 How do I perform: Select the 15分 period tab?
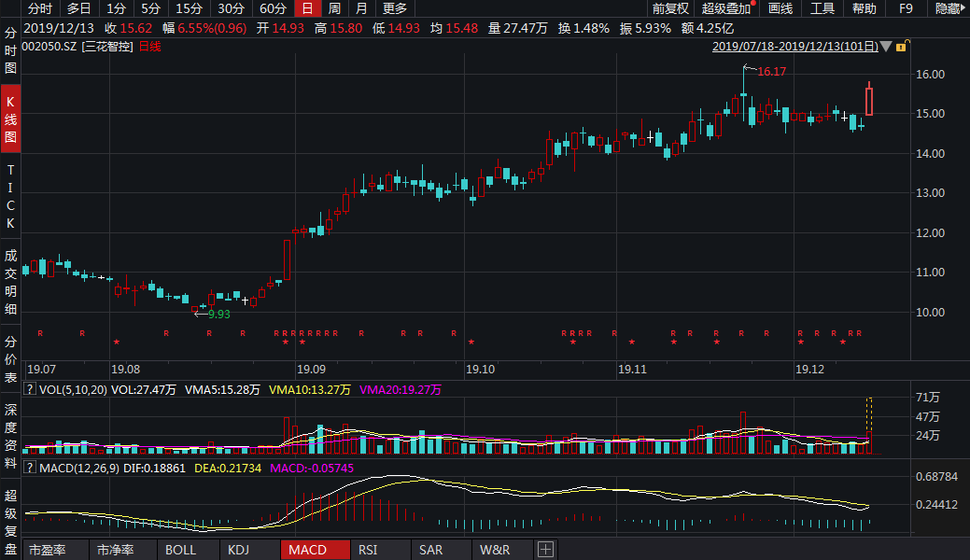click(189, 8)
